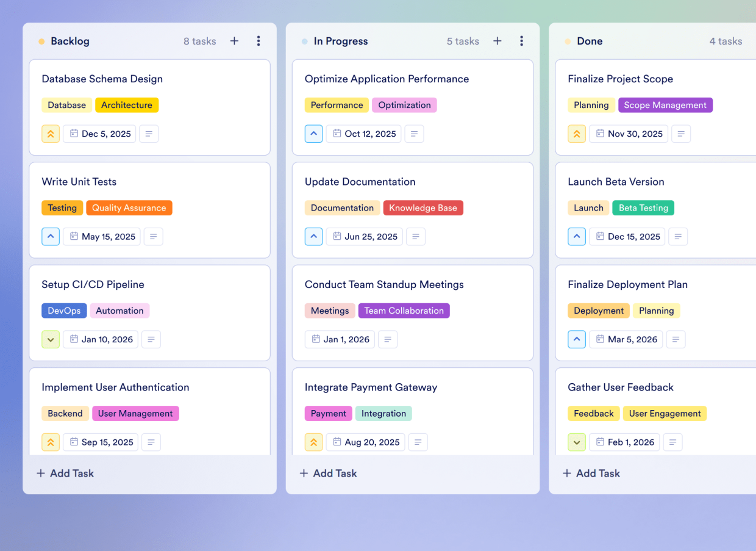
Task: Click Add Task at the bottom of Backlog
Action: tap(65, 473)
